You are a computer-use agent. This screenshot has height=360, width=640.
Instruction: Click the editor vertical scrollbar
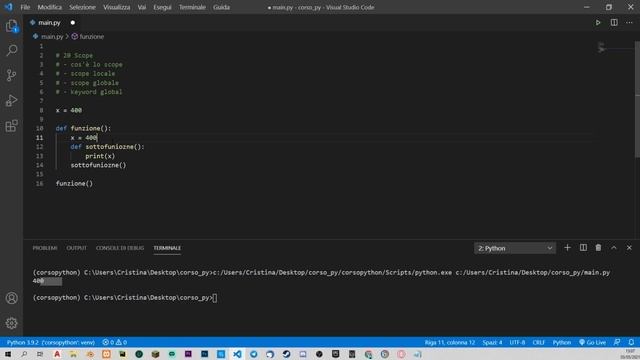tap(637, 99)
